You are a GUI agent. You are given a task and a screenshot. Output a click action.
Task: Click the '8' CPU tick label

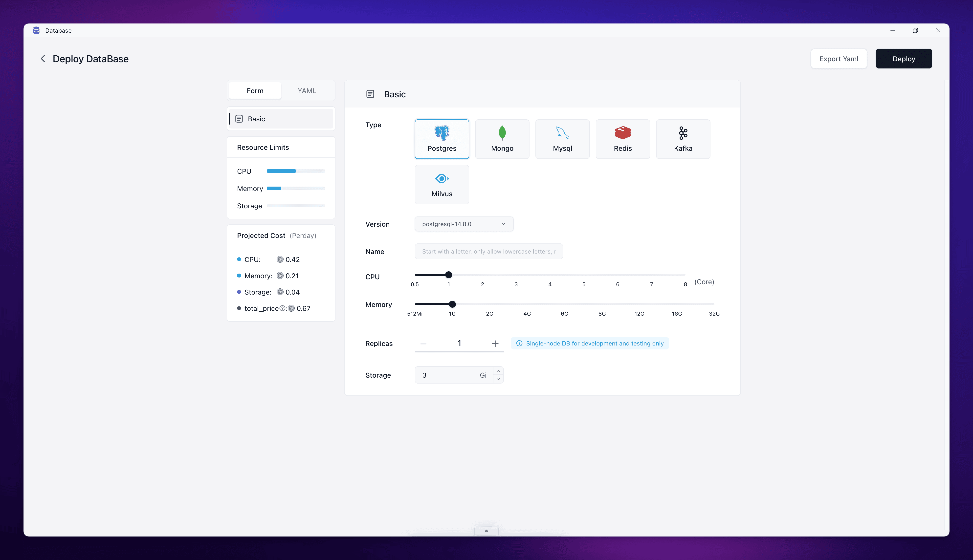[685, 284]
